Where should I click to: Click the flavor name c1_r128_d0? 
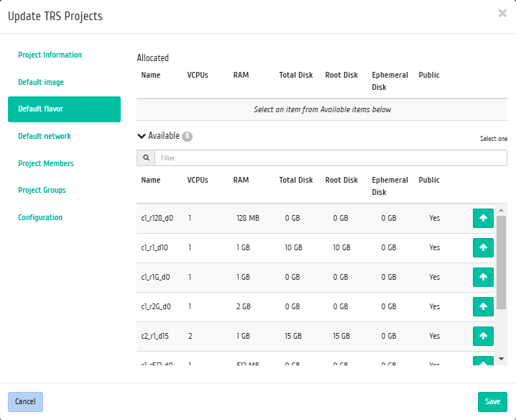157,218
